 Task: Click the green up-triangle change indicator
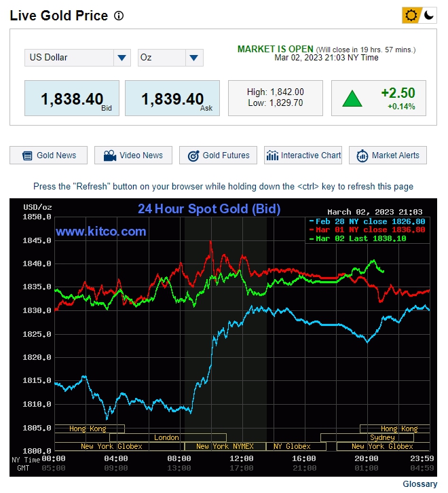(x=352, y=98)
